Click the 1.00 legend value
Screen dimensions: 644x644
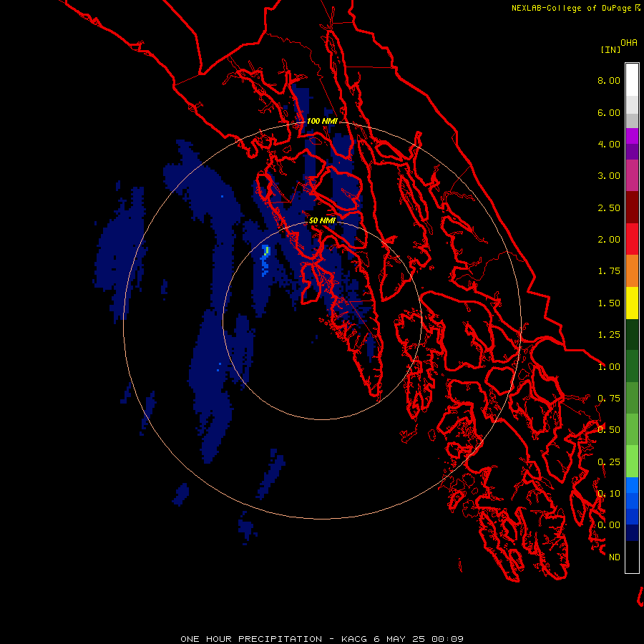click(x=609, y=367)
